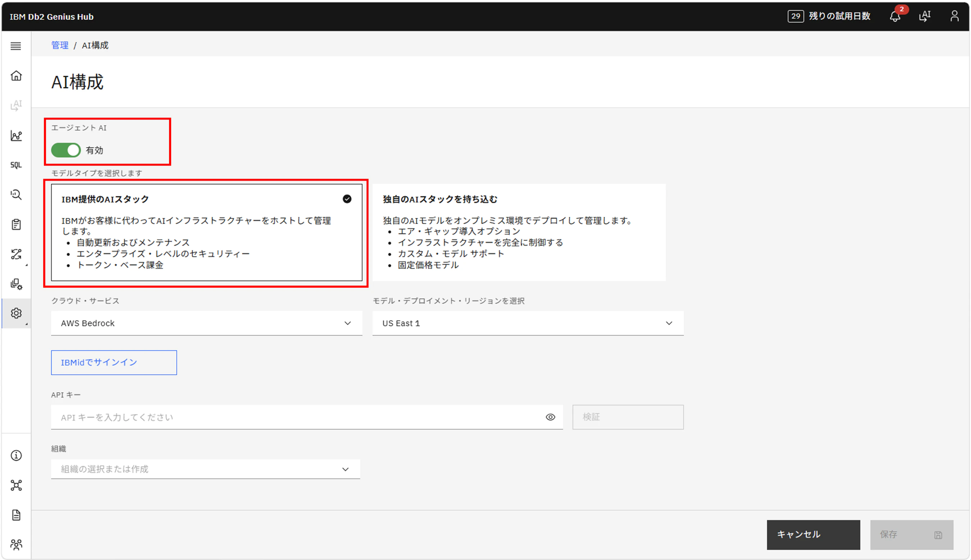Click the 残りの試用日数 text
Image resolution: width=971 pixels, height=560 pixels.
839,16
